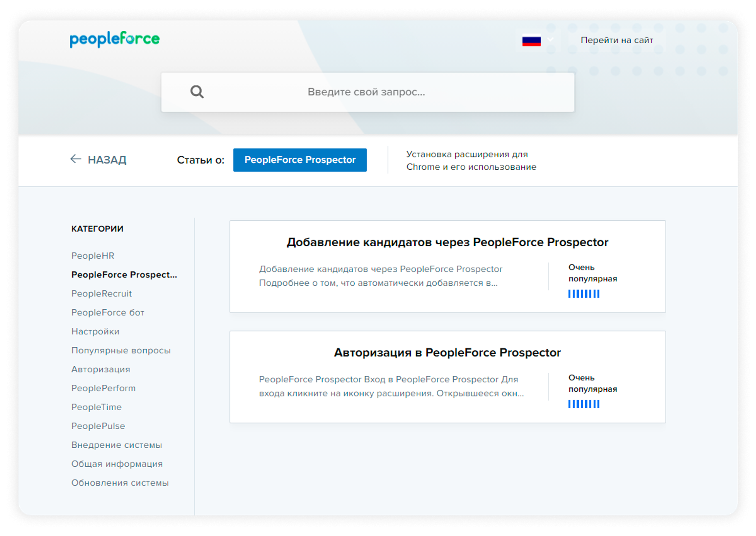Open the Популярные вопросы category
This screenshot has height=536, width=756.
tap(121, 350)
